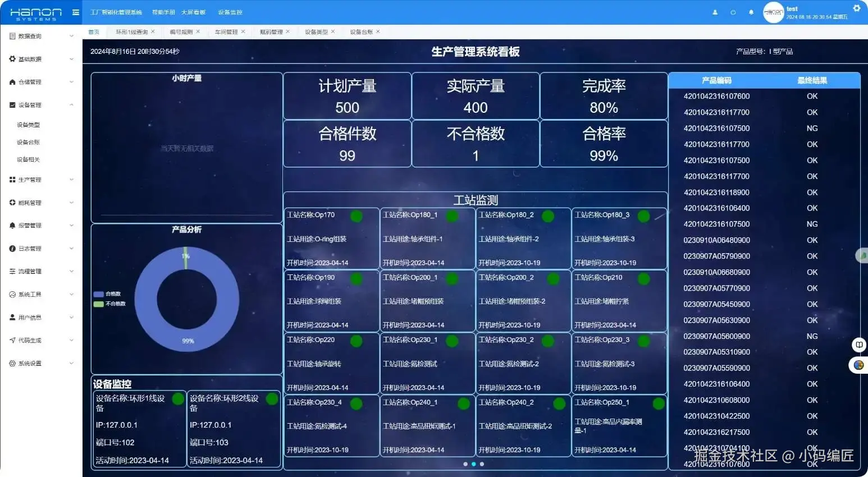Image resolution: width=868 pixels, height=477 pixels.
Task: Click the 能耗管理 icon in sidebar
Action: click(12, 203)
